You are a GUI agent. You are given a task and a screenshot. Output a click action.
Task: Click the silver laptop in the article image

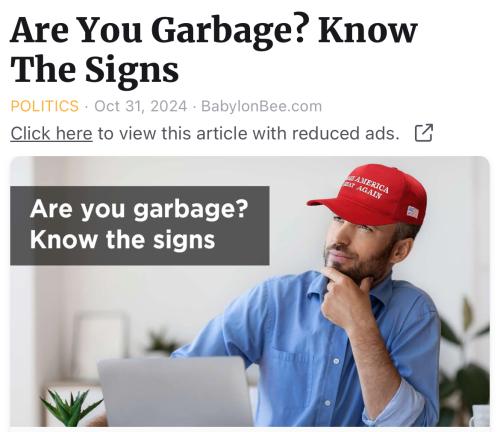click(175, 392)
